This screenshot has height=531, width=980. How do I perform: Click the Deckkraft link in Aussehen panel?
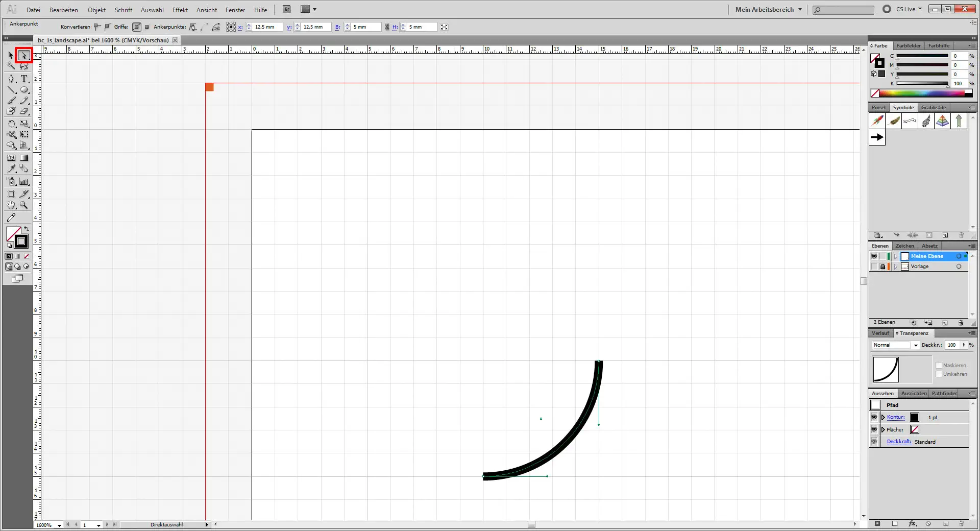point(899,442)
